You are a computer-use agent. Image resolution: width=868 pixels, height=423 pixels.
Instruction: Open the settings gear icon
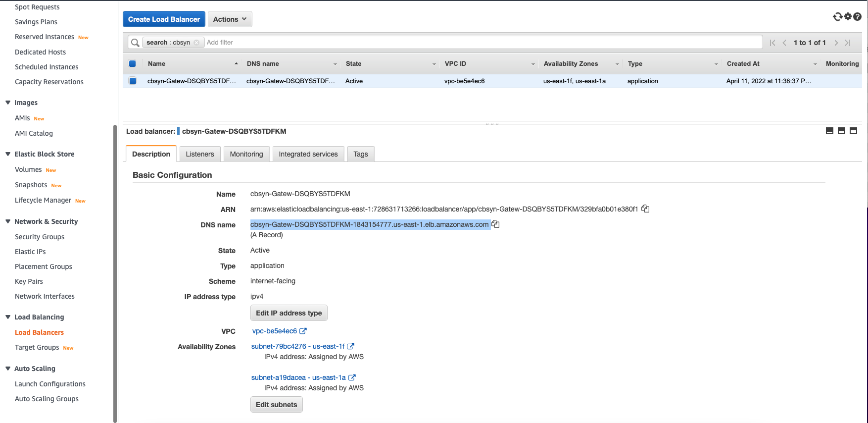848,16
